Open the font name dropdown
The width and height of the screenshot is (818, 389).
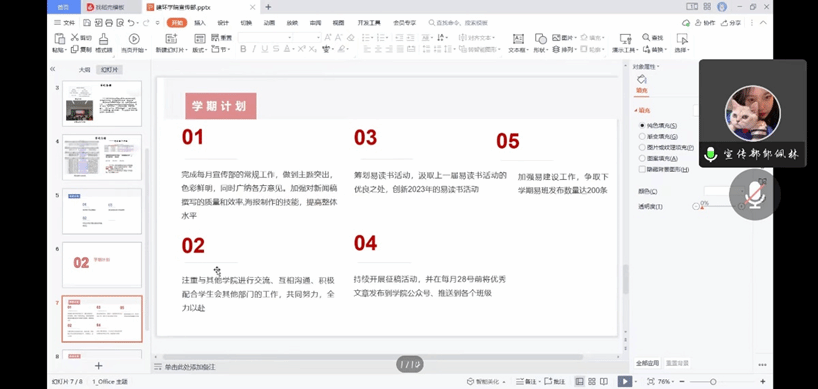pos(290,38)
